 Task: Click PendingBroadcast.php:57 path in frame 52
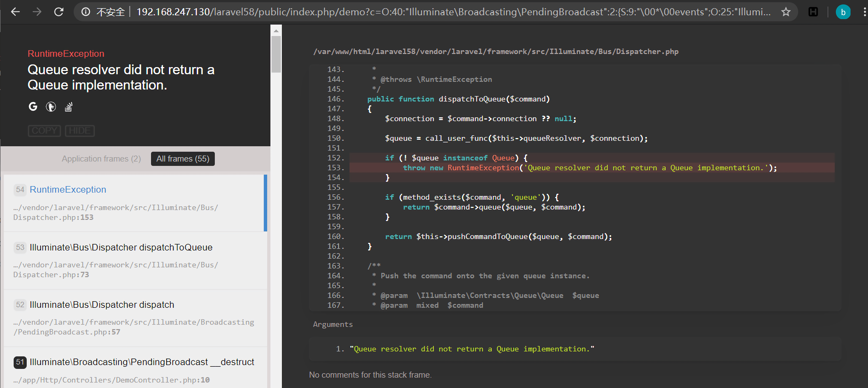[x=133, y=327]
